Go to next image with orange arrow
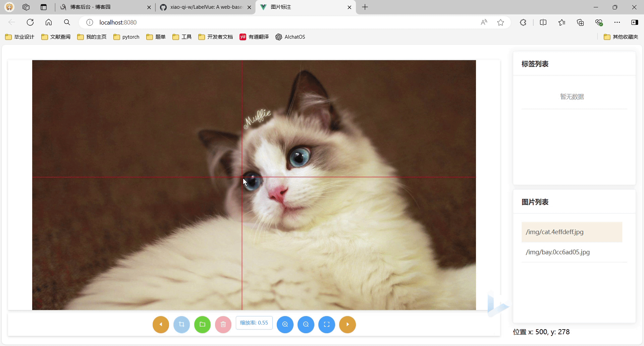644x346 pixels. point(347,325)
